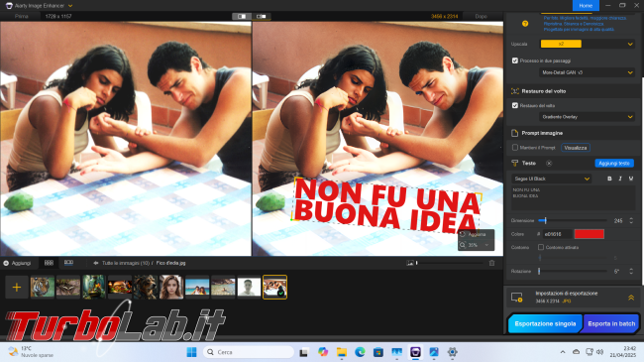Toggle italic text formatting
Screen dimensions: 644x362
coord(620,179)
